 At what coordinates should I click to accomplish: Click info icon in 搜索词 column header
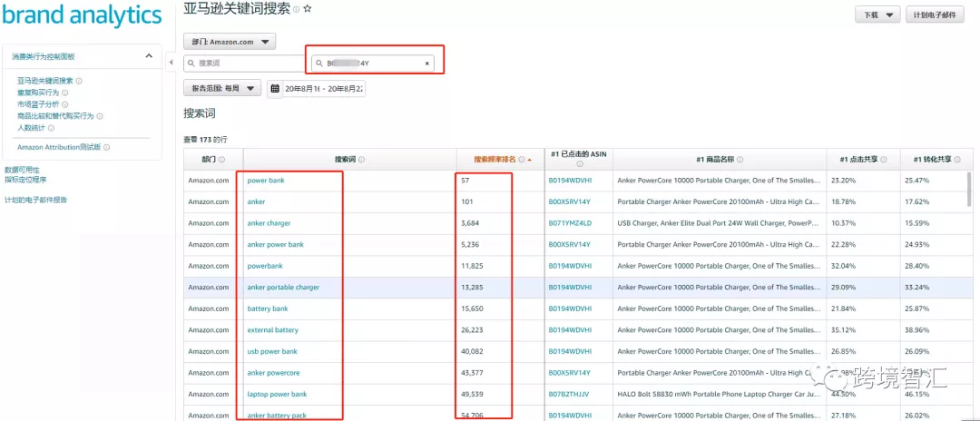tap(362, 160)
